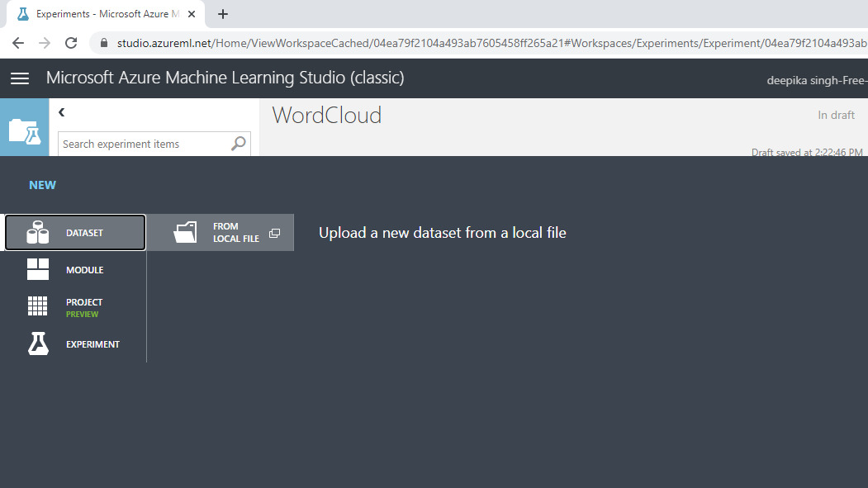Select the EXPERIMENT option
868x488 pixels.
[x=75, y=343]
